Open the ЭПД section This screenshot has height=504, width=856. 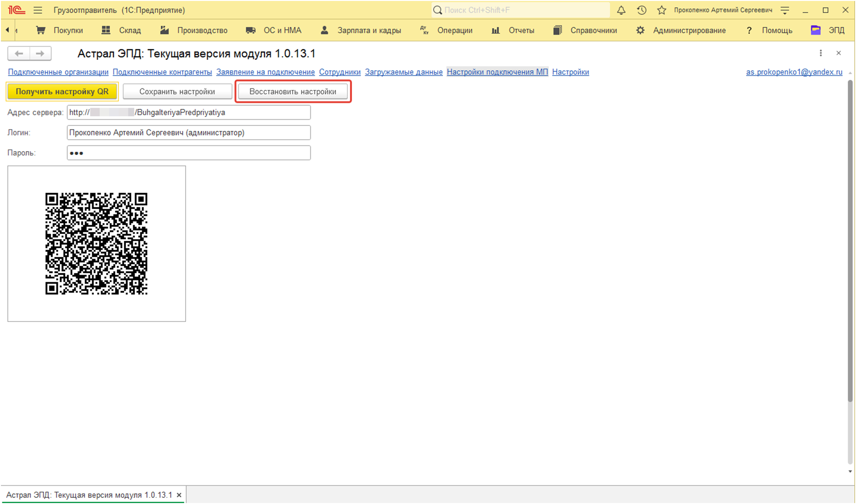tap(836, 30)
